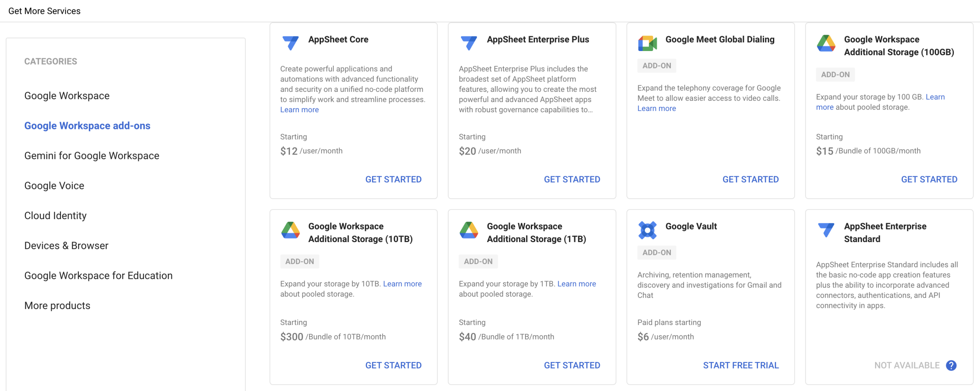Click the $6 /user/month price

click(x=666, y=337)
